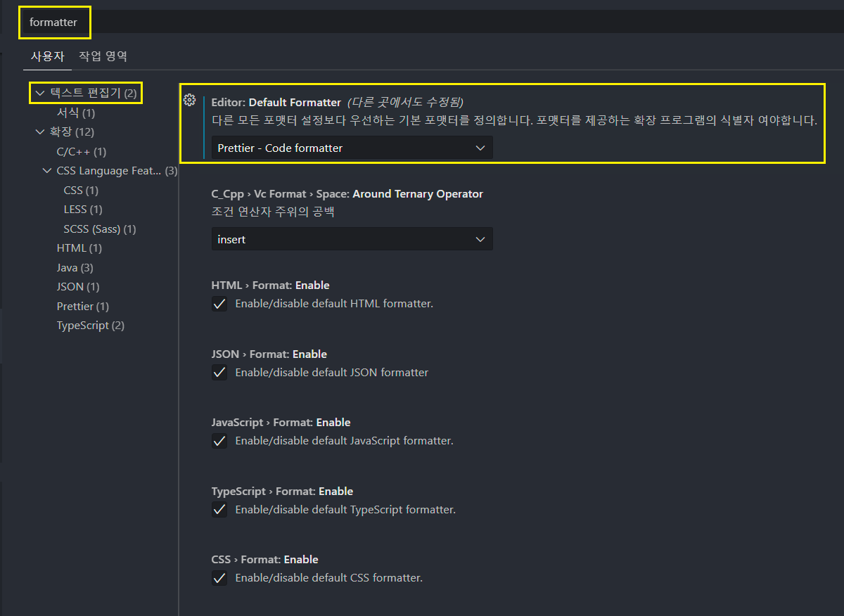Click 'Enable/disable default TypeScript formatter.' text
The height and width of the screenshot is (616, 844).
[345, 510]
